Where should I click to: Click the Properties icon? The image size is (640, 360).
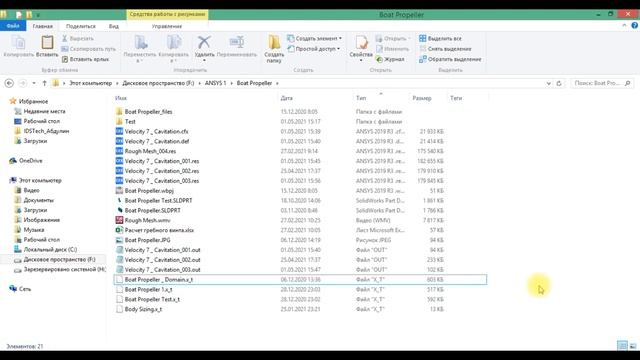click(361, 42)
